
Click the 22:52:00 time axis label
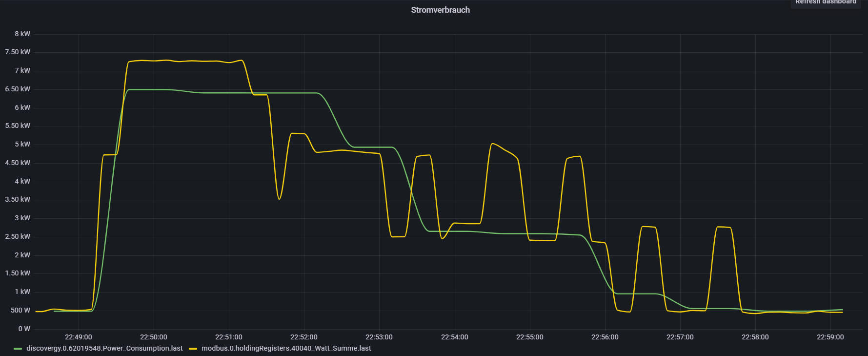point(304,337)
